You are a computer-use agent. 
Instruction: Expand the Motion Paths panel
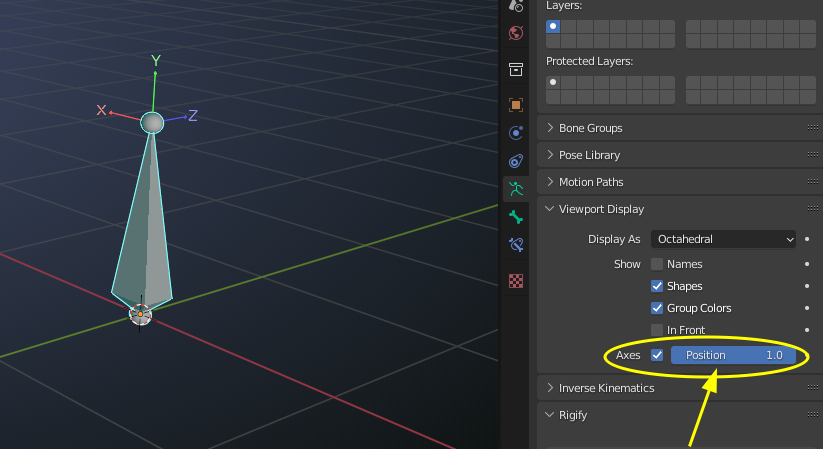click(678, 182)
